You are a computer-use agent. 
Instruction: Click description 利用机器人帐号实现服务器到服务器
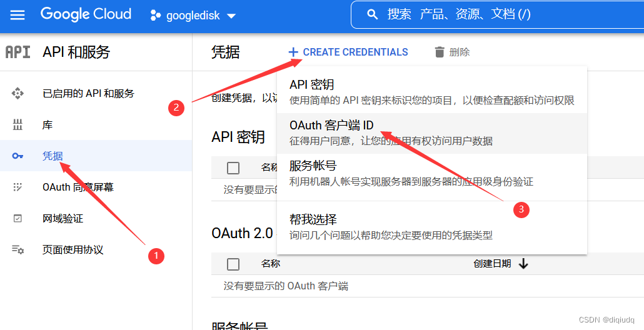[411, 181]
